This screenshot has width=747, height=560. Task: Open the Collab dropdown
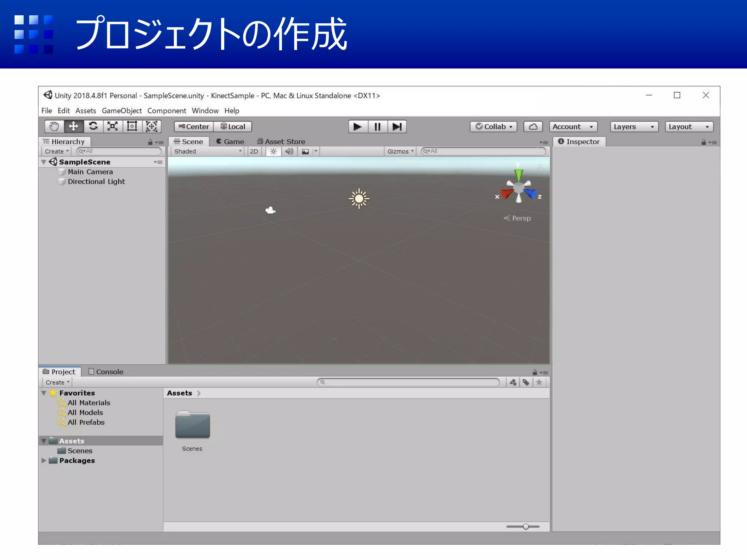(494, 127)
